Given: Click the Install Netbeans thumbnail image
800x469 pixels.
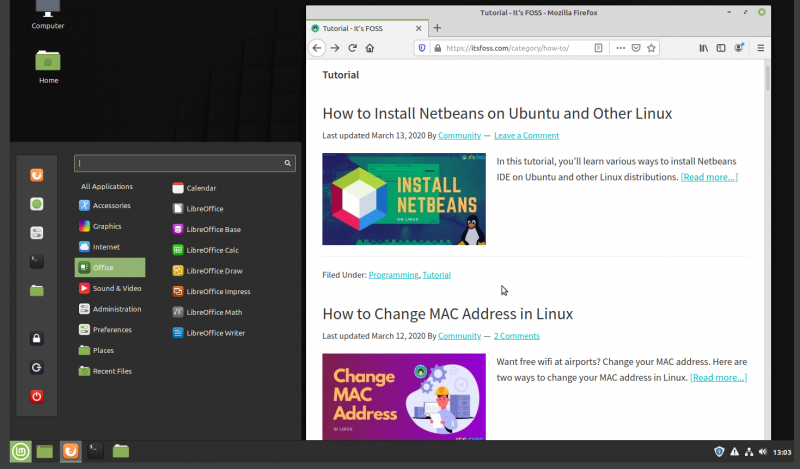Looking at the screenshot, I should [x=404, y=199].
